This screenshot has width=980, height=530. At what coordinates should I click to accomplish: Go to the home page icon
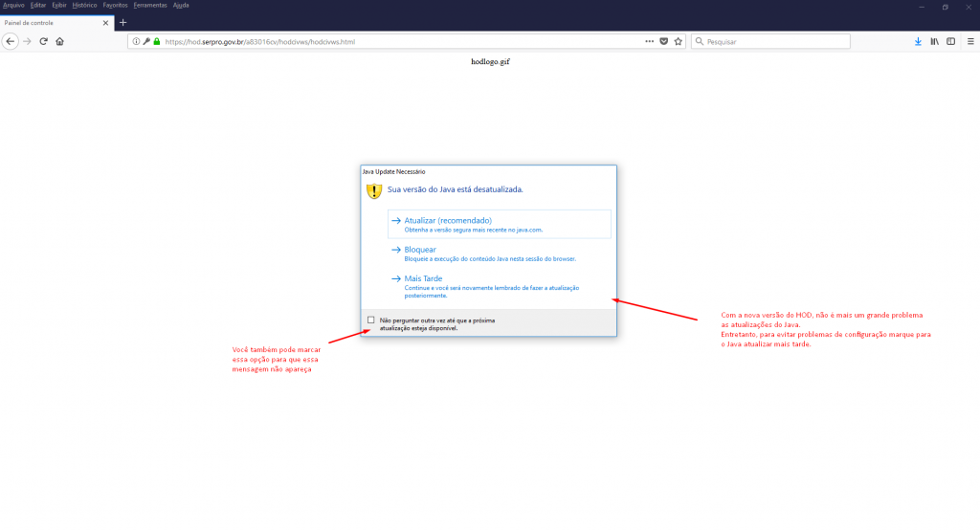tap(59, 41)
